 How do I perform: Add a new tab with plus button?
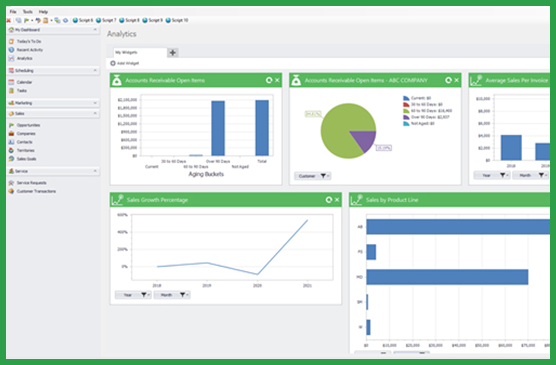pyautogui.click(x=173, y=52)
